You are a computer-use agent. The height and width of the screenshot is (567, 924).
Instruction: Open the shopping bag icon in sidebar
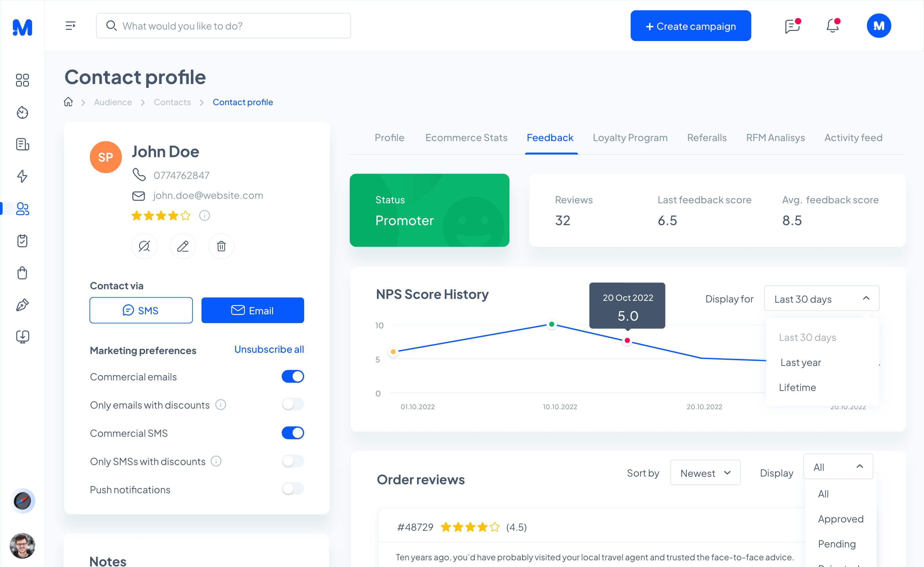coord(22,273)
